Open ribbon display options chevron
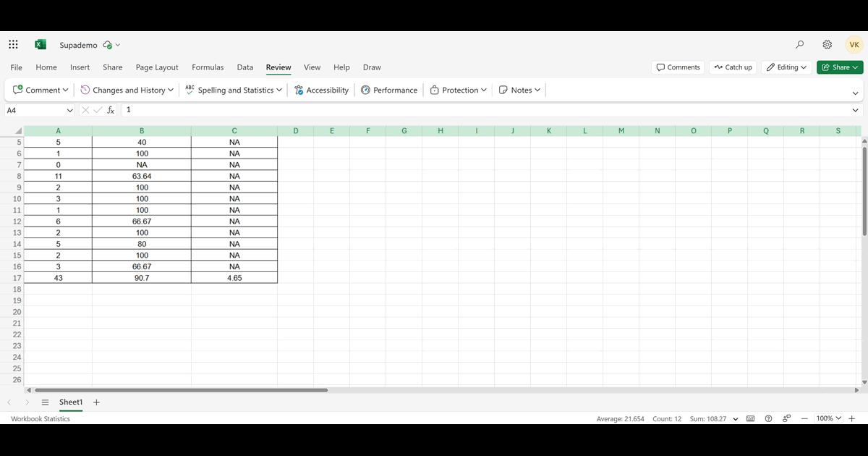 coord(855,93)
